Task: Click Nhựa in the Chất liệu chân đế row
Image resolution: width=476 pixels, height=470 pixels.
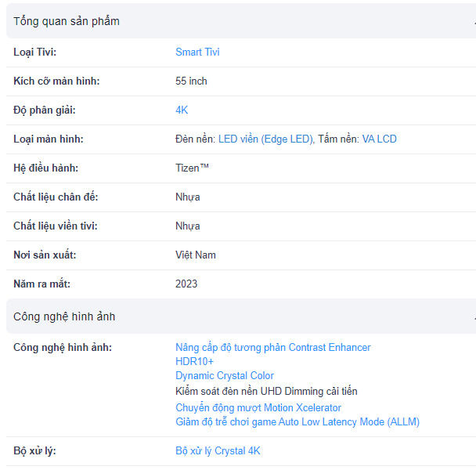Action: [x=187, y=197]
